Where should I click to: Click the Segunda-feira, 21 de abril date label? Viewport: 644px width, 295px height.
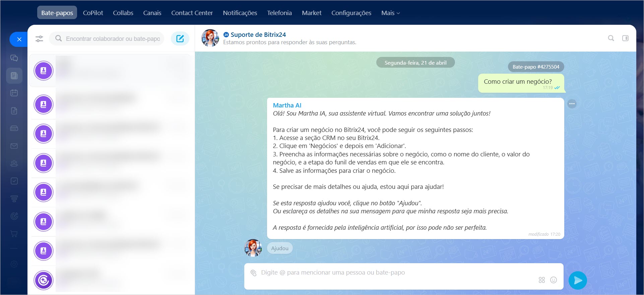[415, 63]
